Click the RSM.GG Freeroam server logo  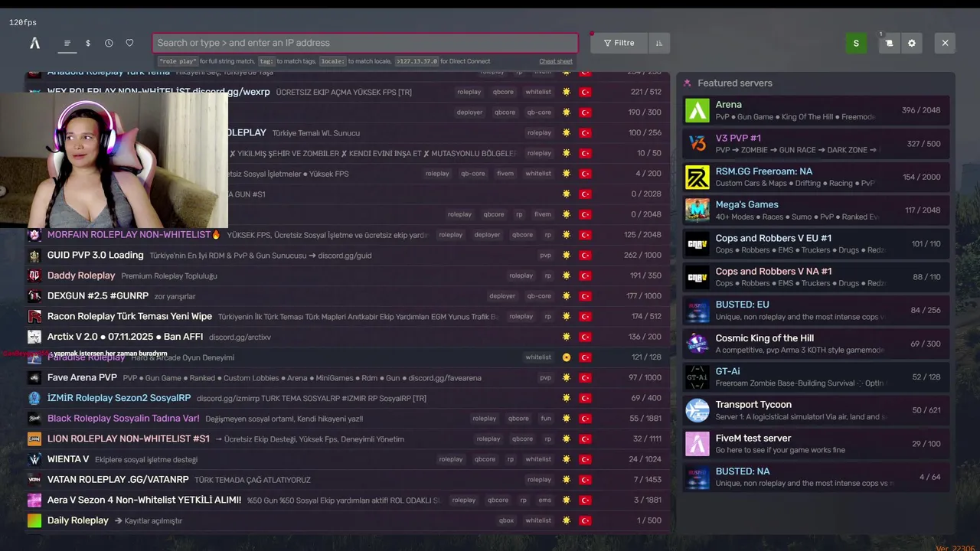point(697,177)
